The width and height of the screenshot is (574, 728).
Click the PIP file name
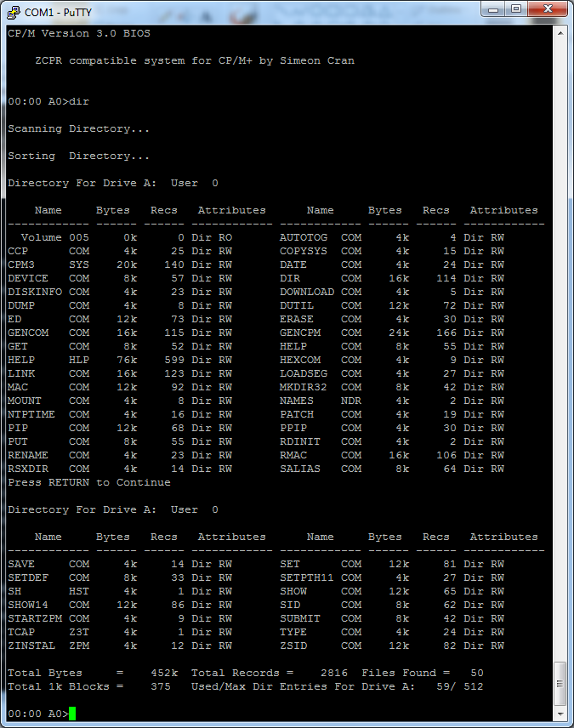pyautogui.click(x=18, y=428)
